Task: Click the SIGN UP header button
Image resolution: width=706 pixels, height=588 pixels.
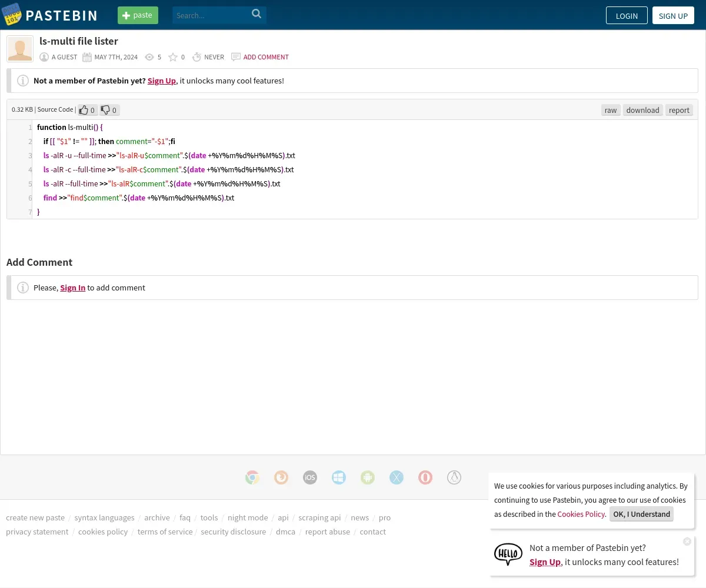Action: click(x=673, y=15)
